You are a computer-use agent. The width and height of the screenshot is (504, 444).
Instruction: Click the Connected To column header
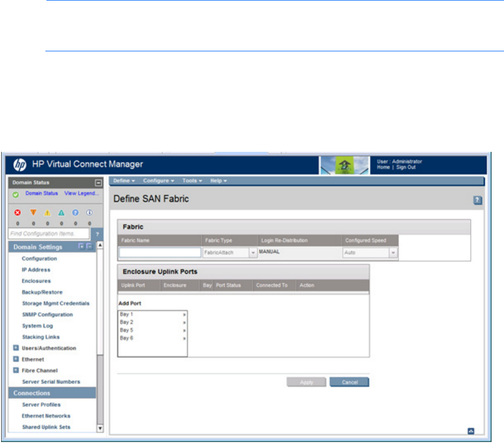[272, 285]
